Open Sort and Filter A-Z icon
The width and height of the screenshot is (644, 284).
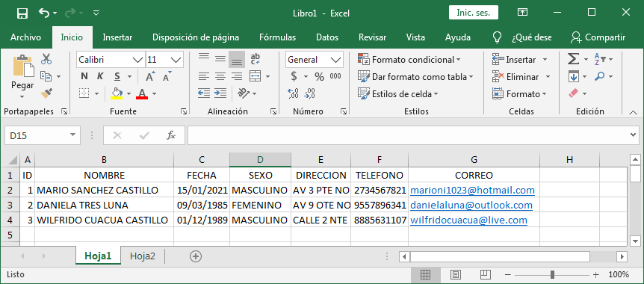tap(600, 60)
